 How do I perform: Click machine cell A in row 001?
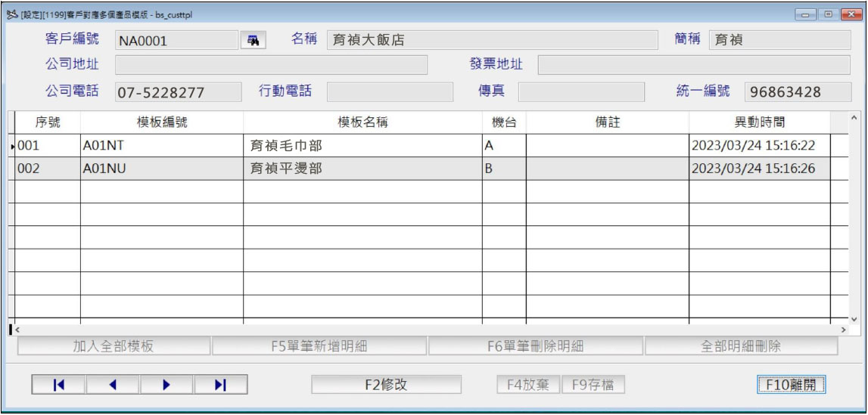[x=504, y=146]
